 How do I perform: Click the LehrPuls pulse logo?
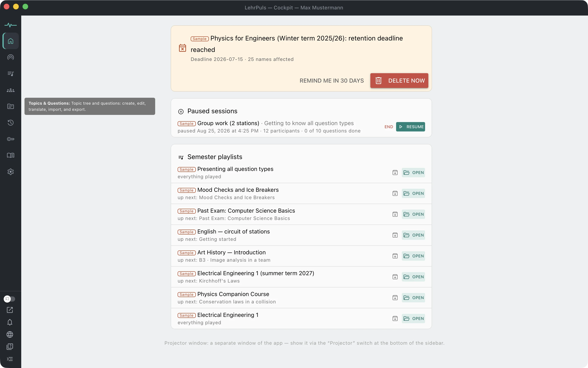click(10, 25)
